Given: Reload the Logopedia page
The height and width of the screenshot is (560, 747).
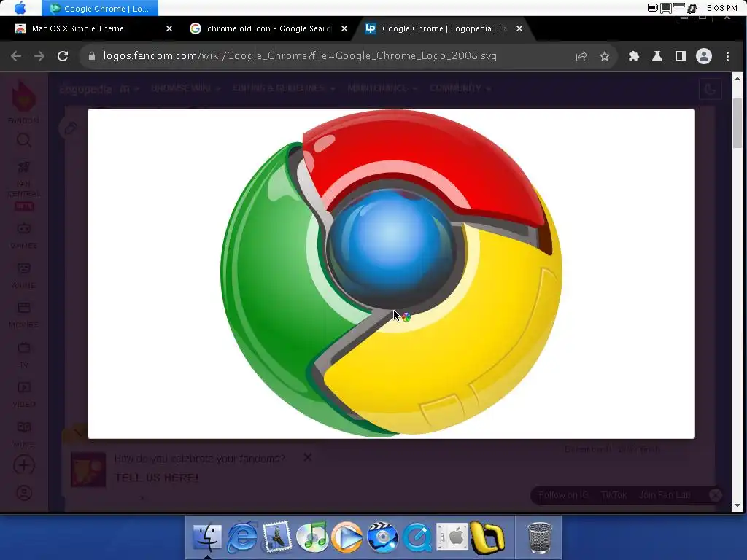Looking at the screenshot, I should point(63,56).
